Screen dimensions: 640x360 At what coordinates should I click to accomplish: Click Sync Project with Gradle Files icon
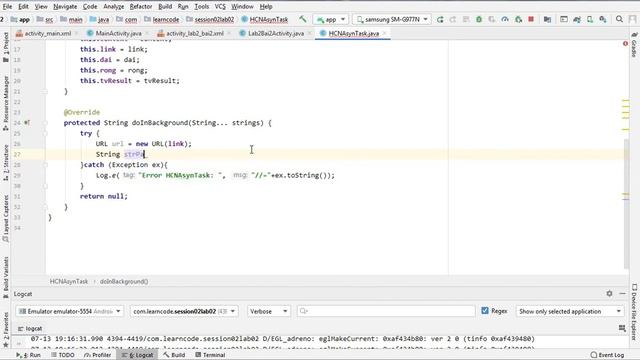[577, 19]
